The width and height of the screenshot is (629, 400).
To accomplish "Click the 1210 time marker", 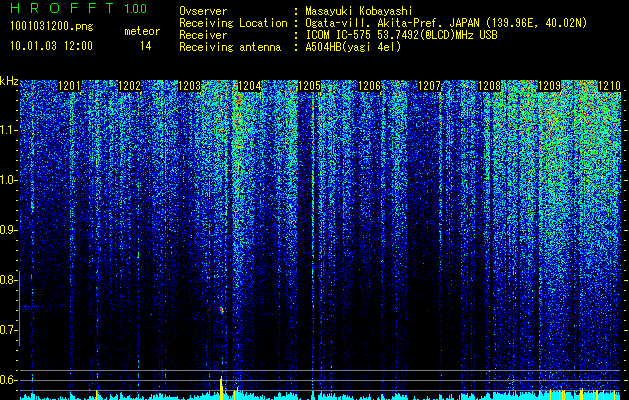I will (x=609, y=86).
